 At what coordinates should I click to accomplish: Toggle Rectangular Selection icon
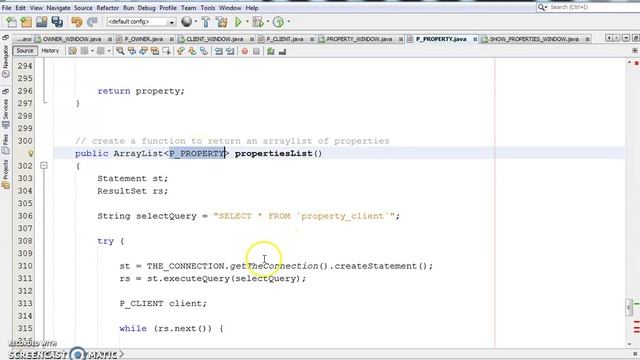166,51
